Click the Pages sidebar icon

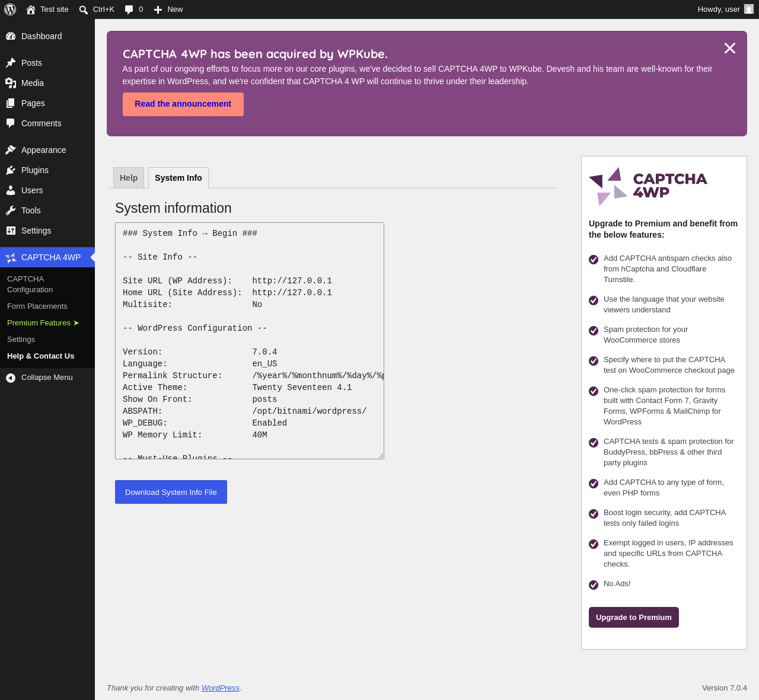click(11, 103)
